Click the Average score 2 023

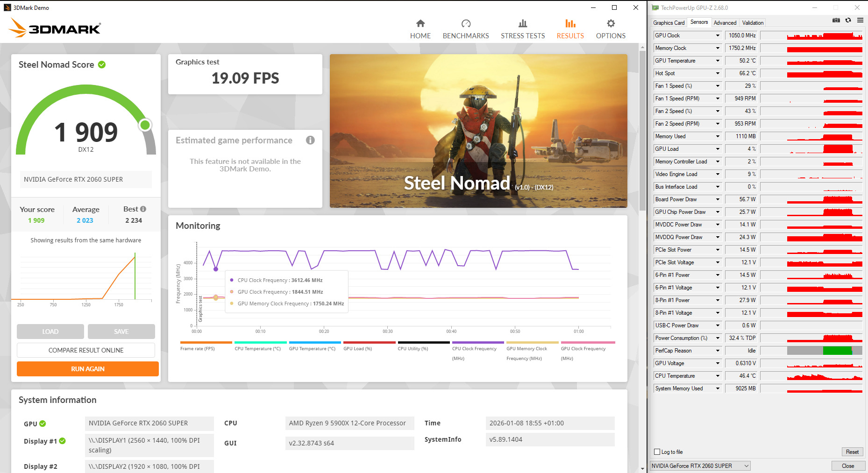tap(85, 220)
